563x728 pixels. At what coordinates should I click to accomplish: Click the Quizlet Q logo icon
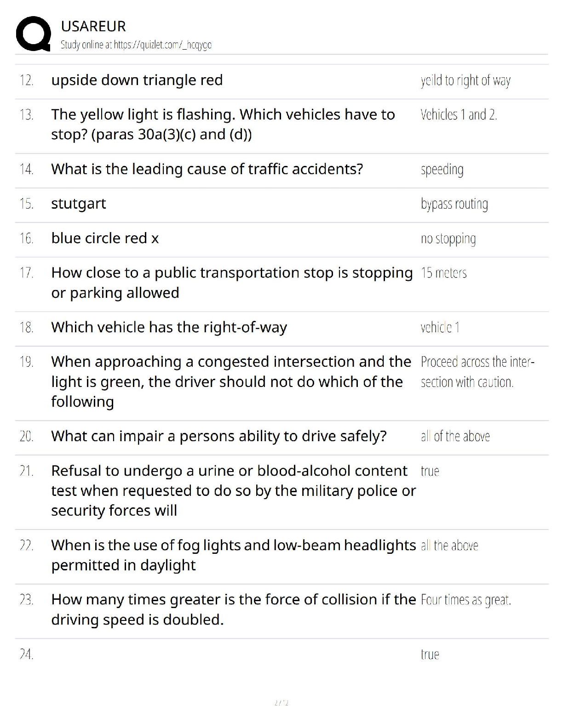coord(33,34)
